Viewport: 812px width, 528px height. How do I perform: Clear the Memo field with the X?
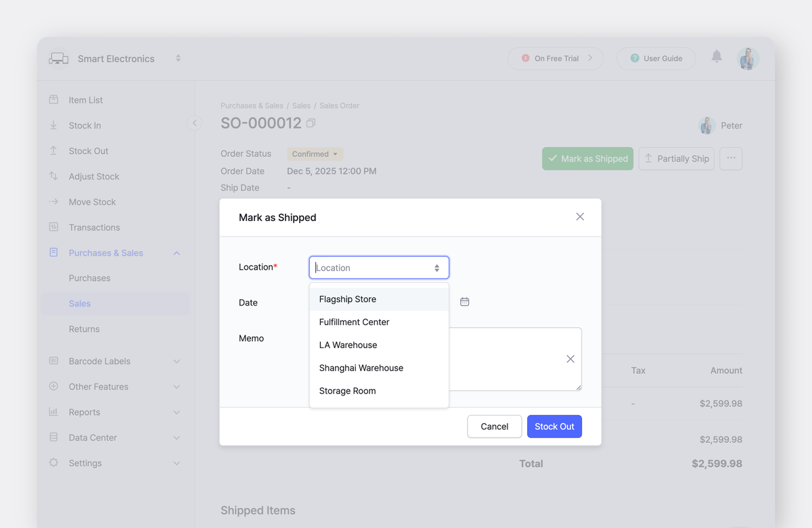pos(570,359)
